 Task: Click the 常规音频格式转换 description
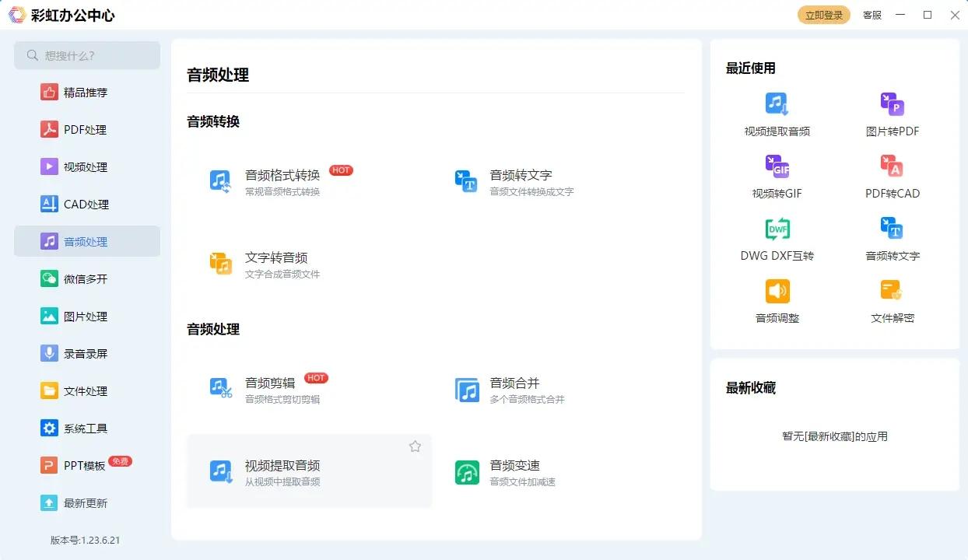coord(282,191)
